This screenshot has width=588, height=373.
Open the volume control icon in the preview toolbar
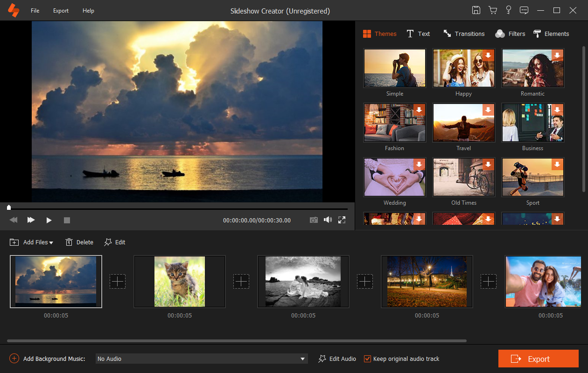point(328,220)
